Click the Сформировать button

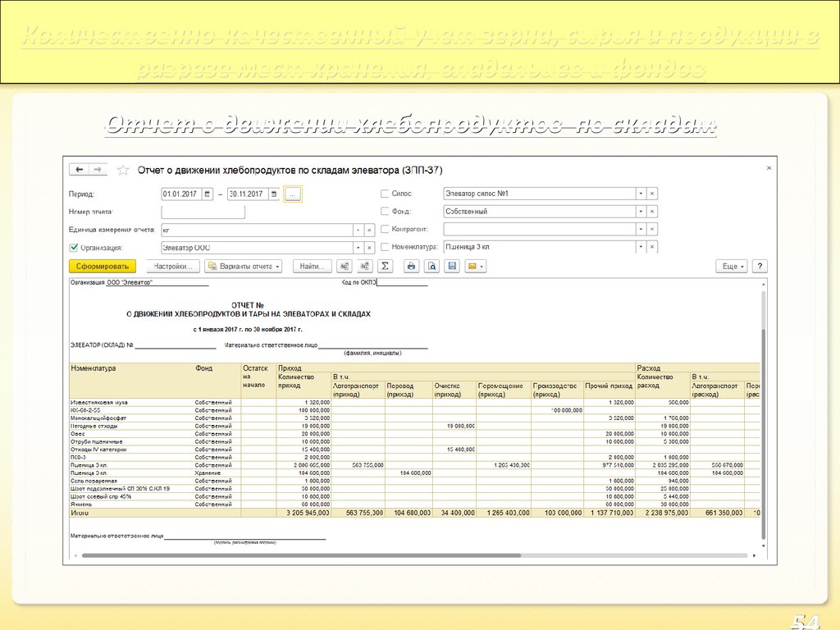point(103,267)
